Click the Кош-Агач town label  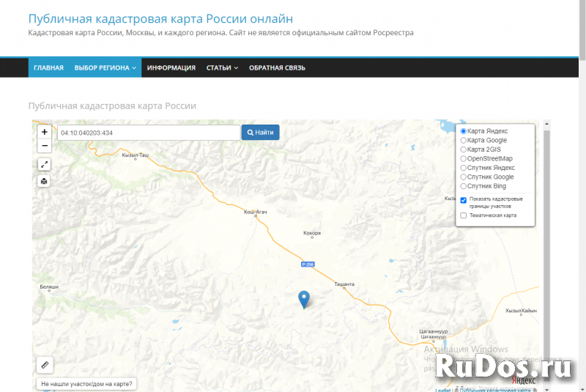[255, 212]
